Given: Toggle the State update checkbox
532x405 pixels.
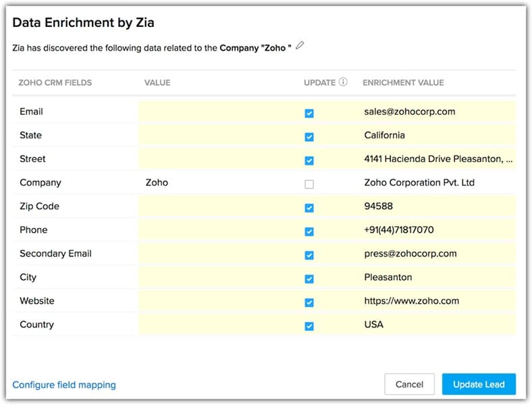Looking at the screenshot, I should 309,137.
